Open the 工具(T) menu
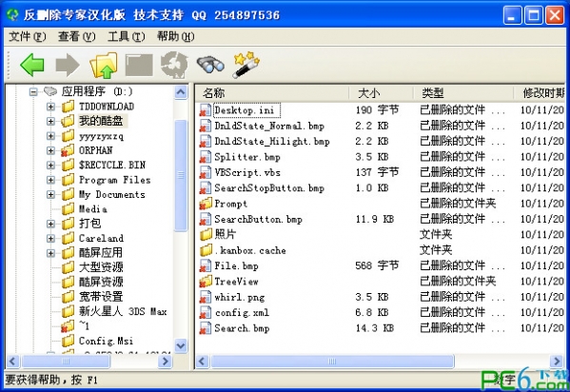Image resolution: width=570 pixels, height=392 pixels. (126, 36)
